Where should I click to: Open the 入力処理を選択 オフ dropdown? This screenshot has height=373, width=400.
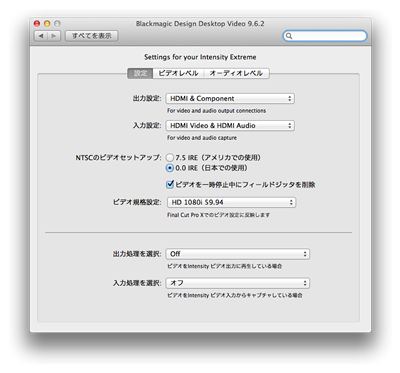[x=238, y=283]
